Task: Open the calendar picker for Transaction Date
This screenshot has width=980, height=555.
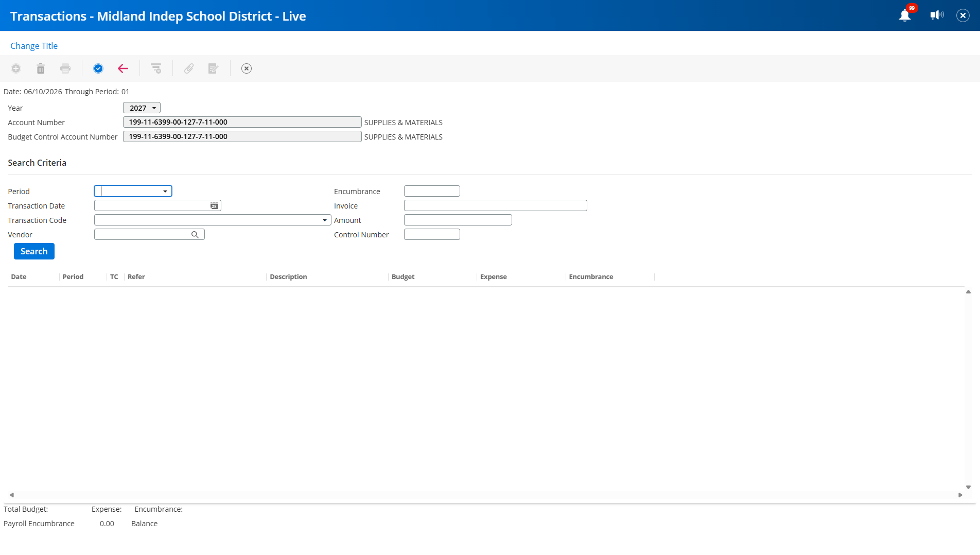Action: click(x=214, y=206)
